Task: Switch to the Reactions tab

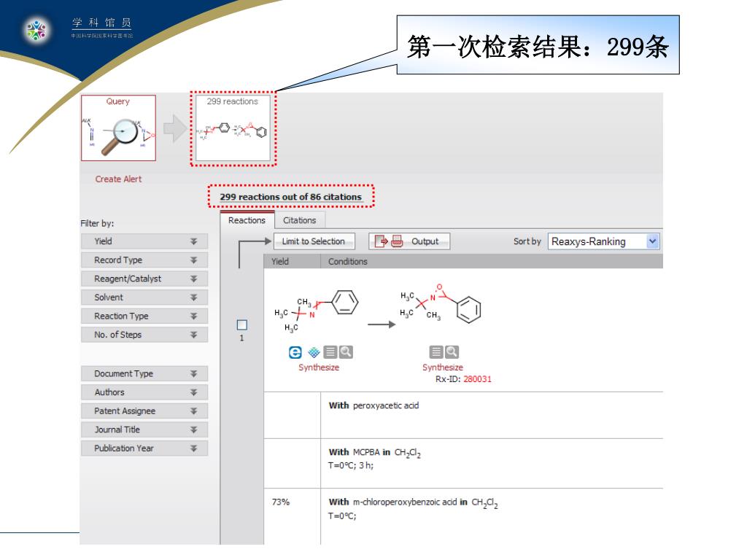Action: point(247,220)
